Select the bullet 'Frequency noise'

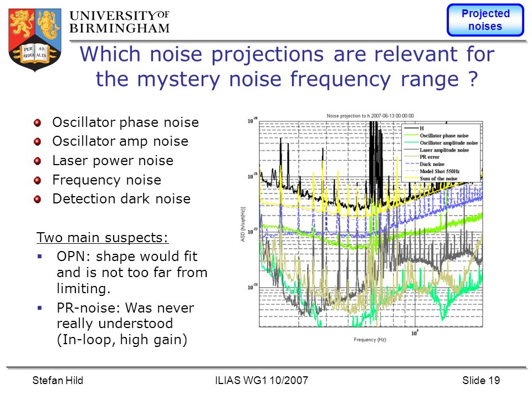coord(106,180)
